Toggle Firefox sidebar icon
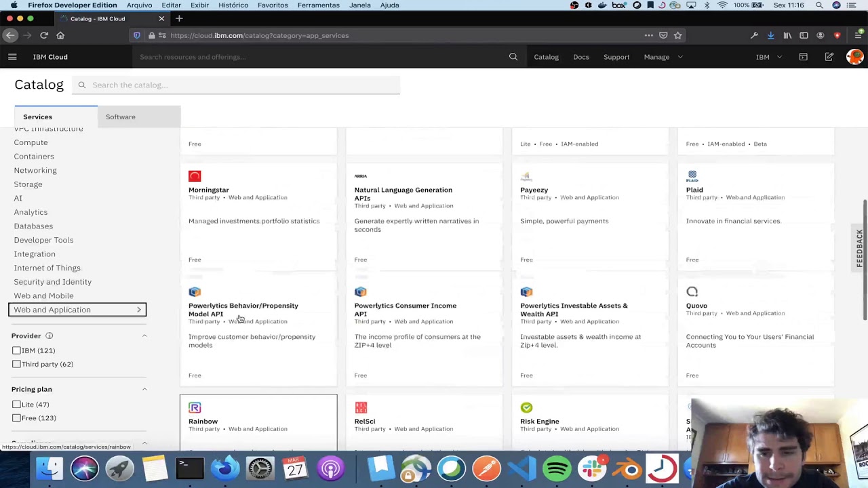The width and height of the screenshot is (868, 488). (804, 35)
